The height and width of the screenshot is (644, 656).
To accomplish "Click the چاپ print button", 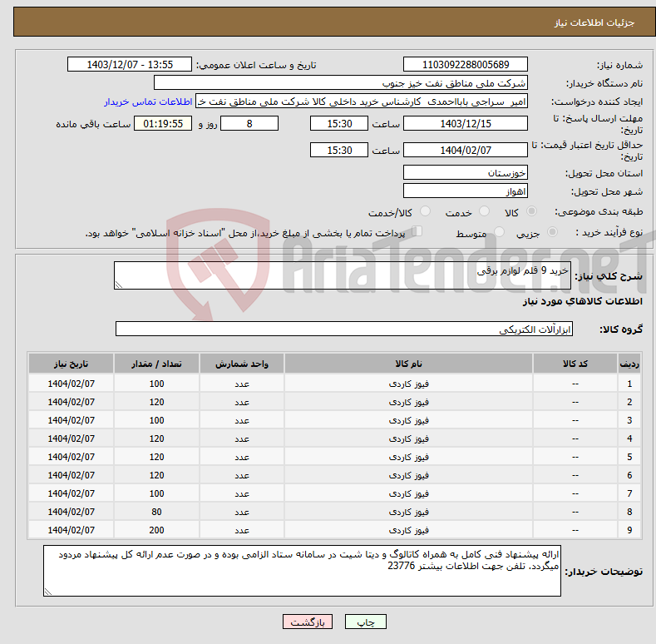I will coord(365,622).
